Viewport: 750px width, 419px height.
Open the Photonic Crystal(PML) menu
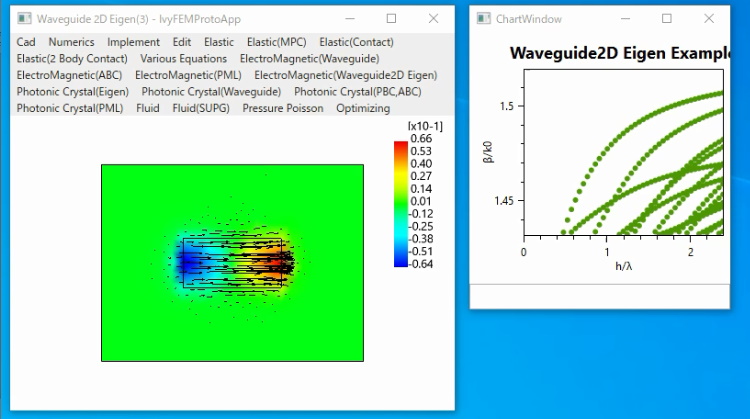[70, 108]
